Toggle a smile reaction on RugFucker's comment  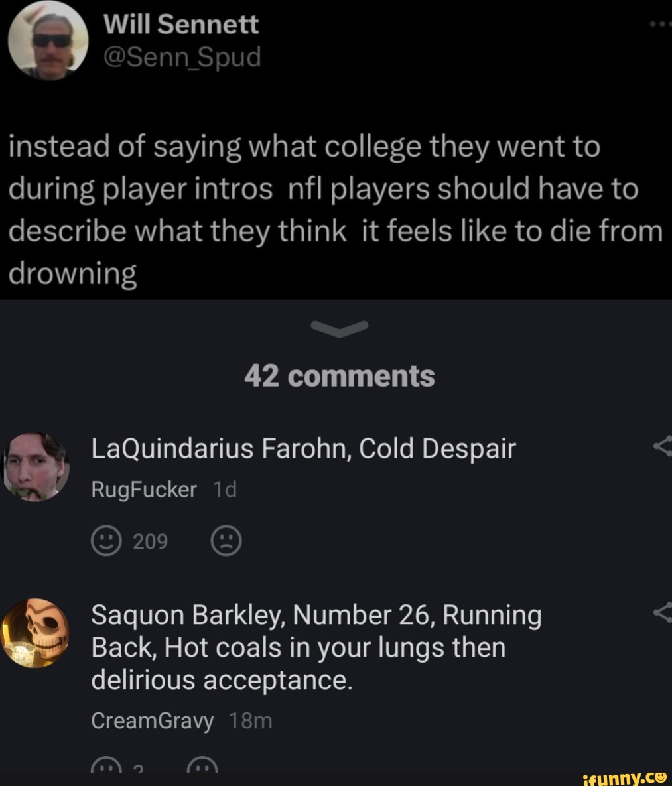106,541
